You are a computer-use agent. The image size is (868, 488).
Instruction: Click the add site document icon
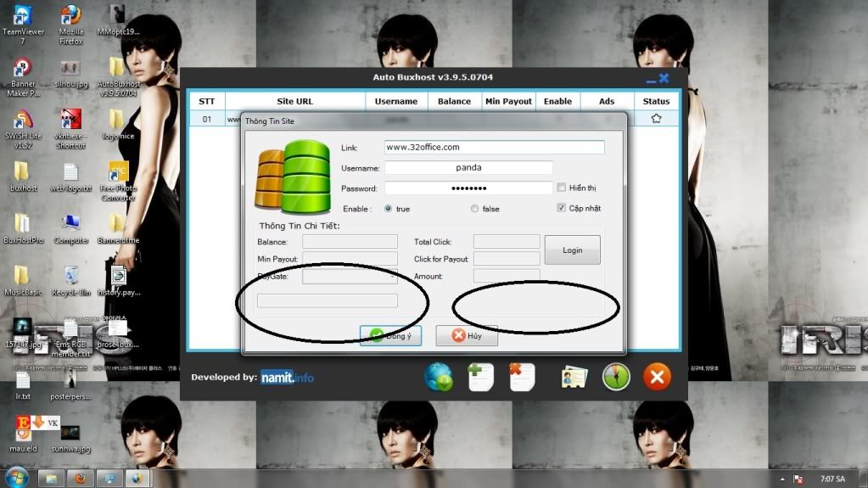[x=480, y=377]
